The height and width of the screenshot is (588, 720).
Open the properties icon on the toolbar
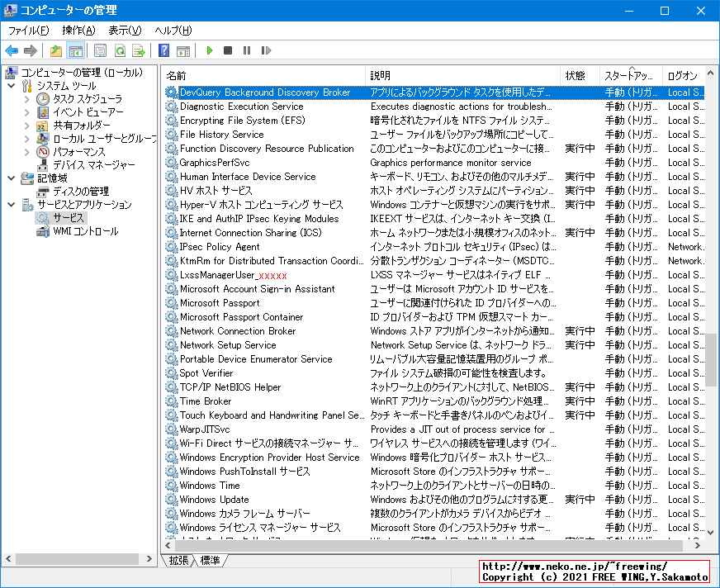point(97,50)
